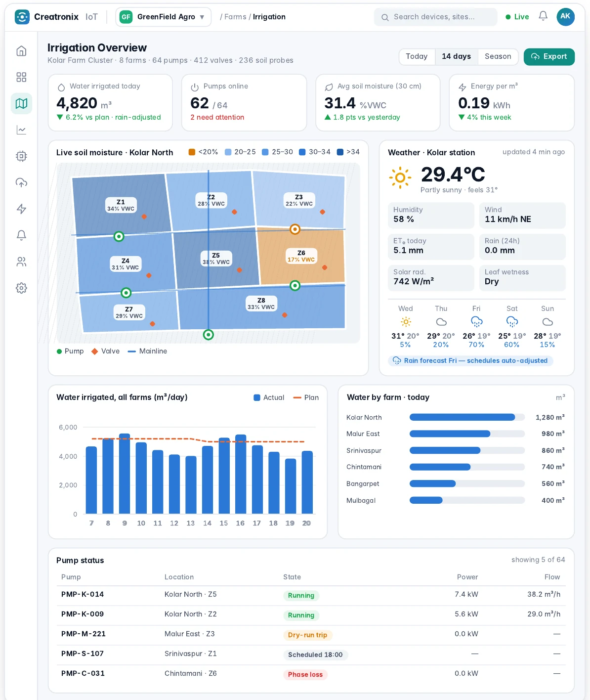Open the settings gear sidebar icon
This screenshot has width=590, height=700.
pyautogui.click(x=21, y=288)
